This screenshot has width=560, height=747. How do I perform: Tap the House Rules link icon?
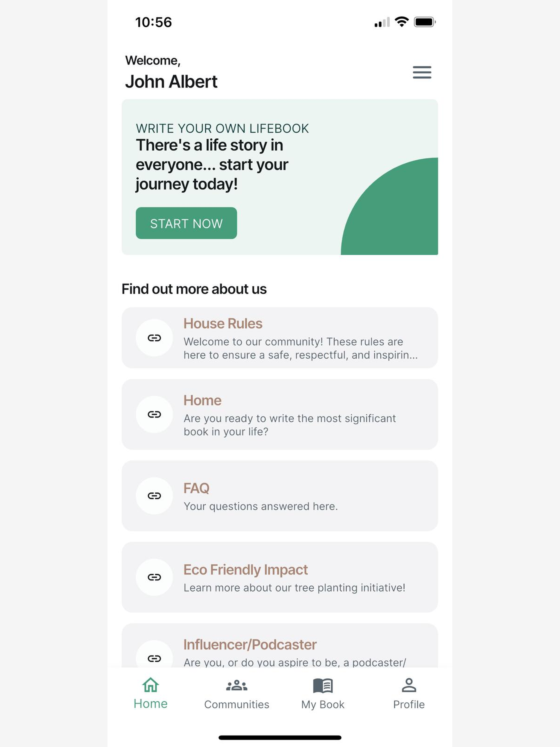click(x=154, y=338)
